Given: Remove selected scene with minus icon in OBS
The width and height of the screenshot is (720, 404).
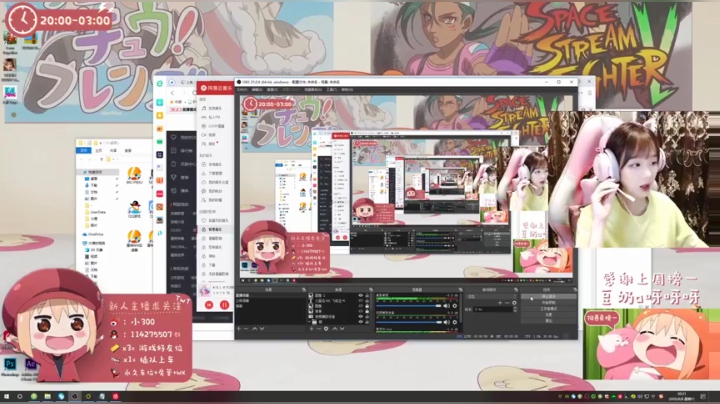Looking at the screenshot, I should pyautogui.click(x=246, y=329).
